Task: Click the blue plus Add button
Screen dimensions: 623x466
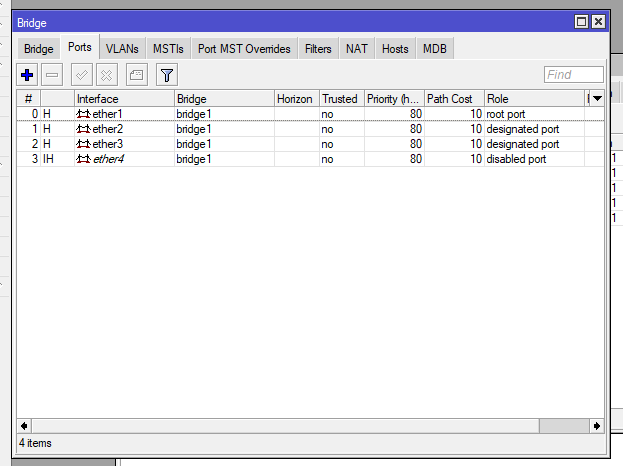Action: click(x=28, y=75)
